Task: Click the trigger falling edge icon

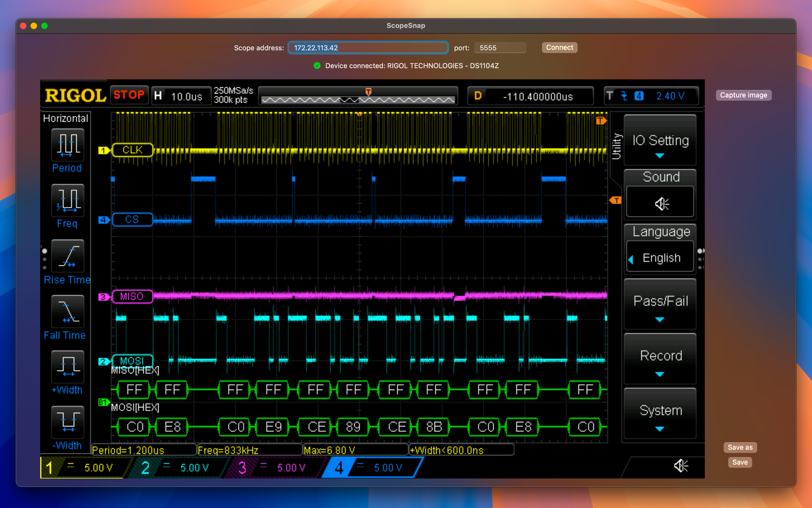Action: coord(624,96)
